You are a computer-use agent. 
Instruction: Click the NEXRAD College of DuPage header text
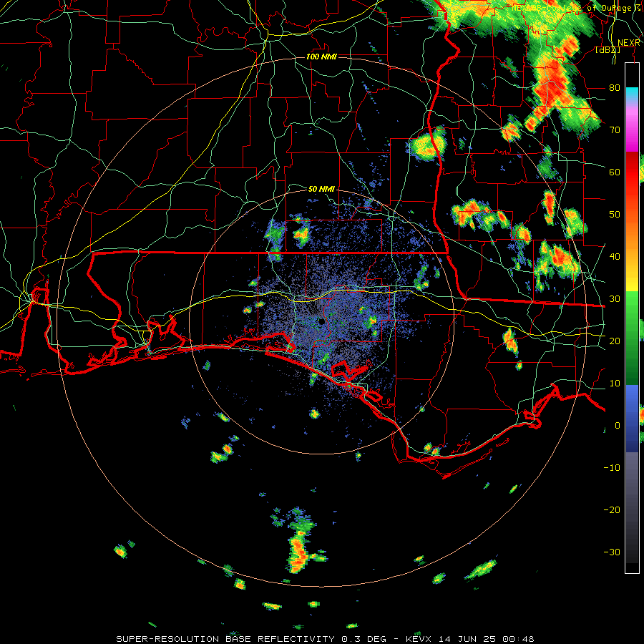tap(576, 8)
